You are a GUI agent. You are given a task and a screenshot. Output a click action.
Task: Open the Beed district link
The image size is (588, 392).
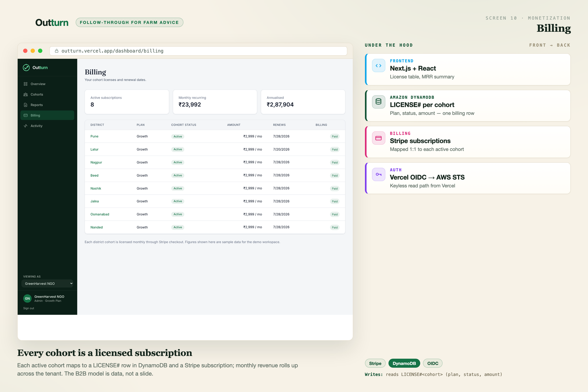94,175
